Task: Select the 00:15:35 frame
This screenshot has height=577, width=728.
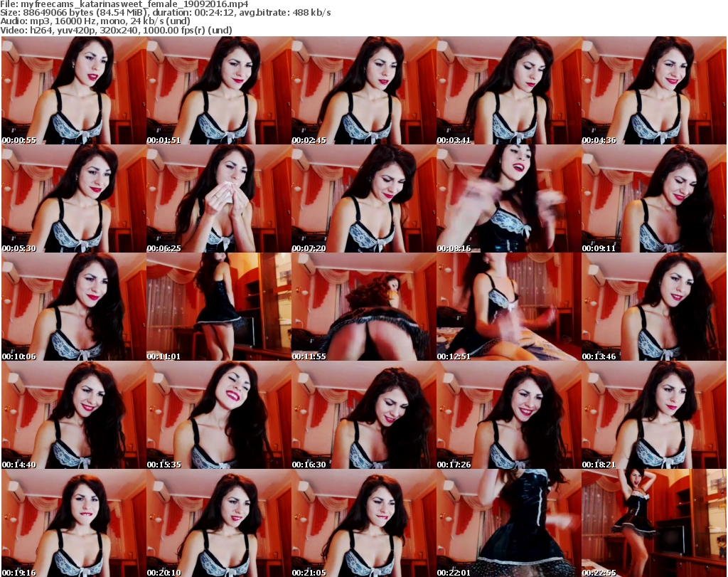Action: tap(219, 415)
